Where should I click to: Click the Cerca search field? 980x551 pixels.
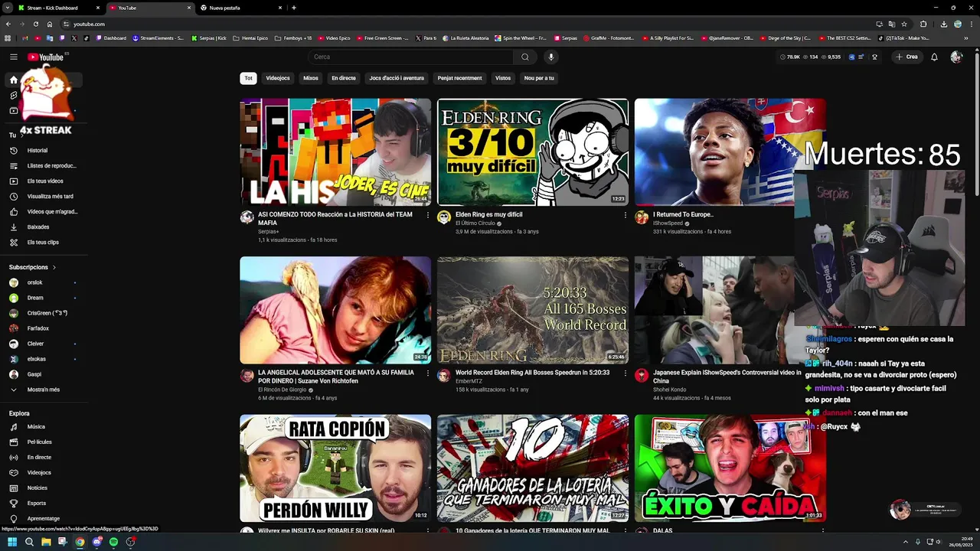pyautogui.click(x=411, y=57)
